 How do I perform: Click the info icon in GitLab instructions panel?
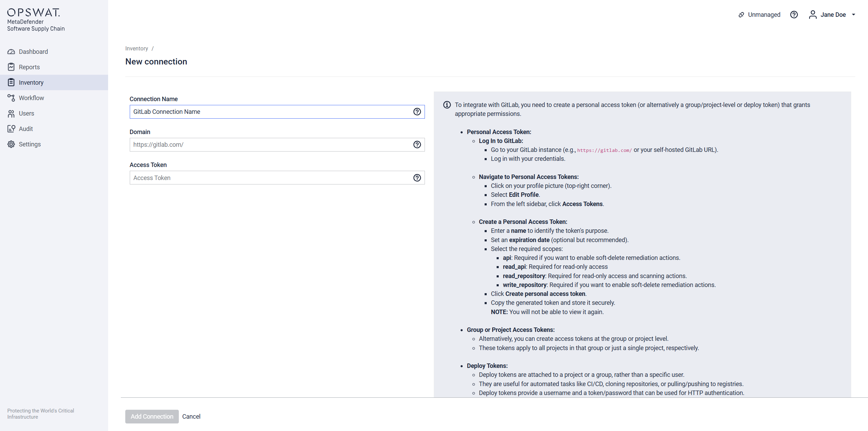[x=447, y=105]
